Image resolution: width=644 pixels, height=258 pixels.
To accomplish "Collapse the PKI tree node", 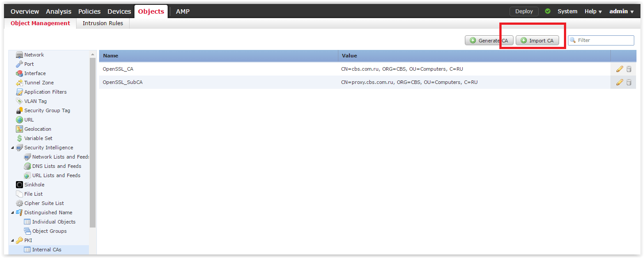I will click(12, 240).
